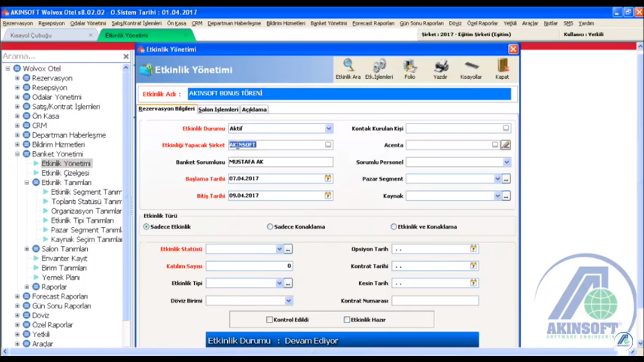Click the Kontrat Numarası input field

[x=435, y=300]
